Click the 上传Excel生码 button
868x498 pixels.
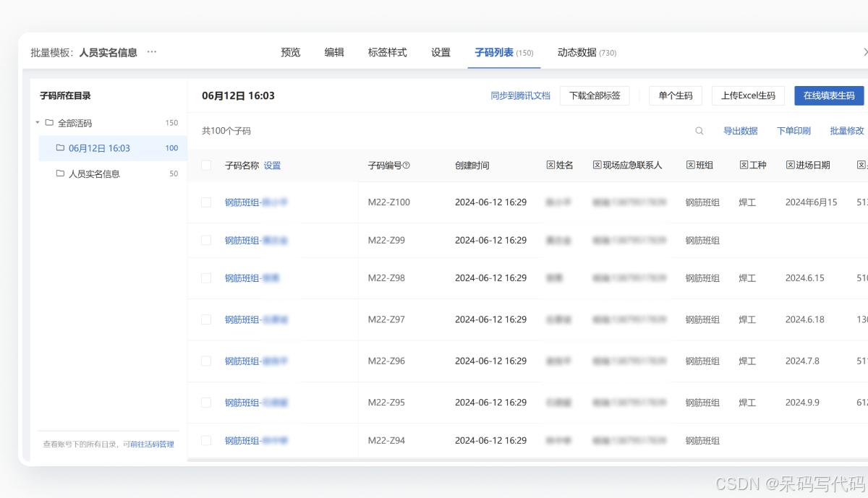pos(748,95)
